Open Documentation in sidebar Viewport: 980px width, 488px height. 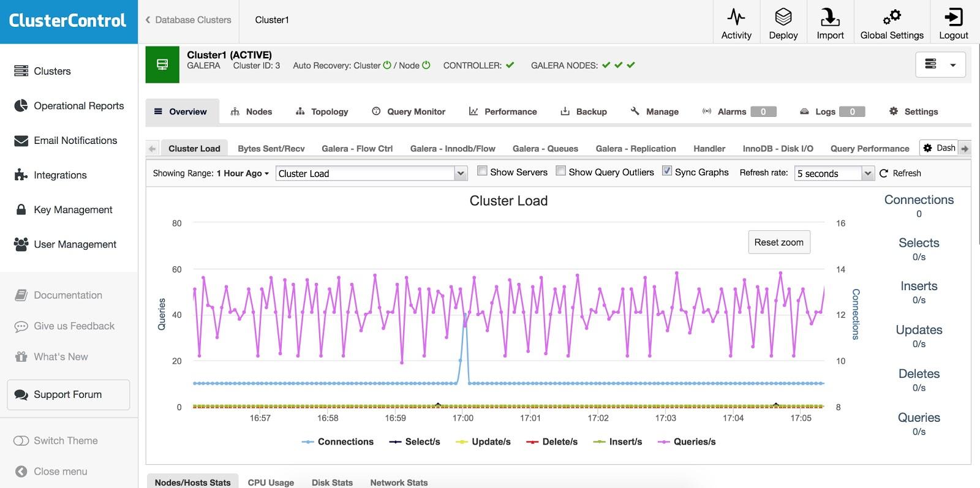coord(58,295)
